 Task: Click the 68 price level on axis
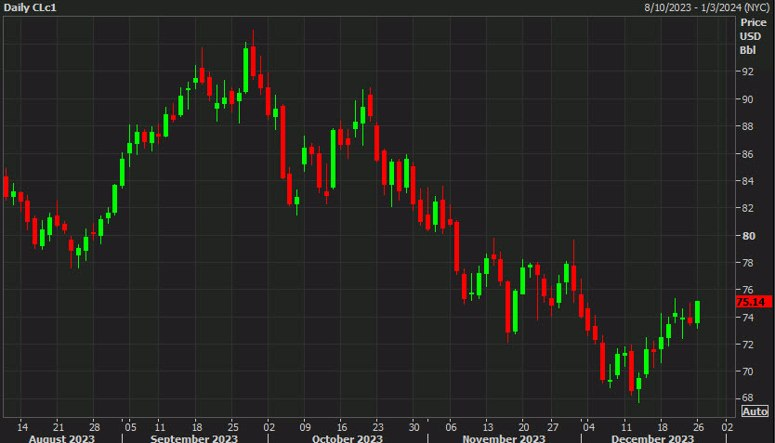click(747, 398)
